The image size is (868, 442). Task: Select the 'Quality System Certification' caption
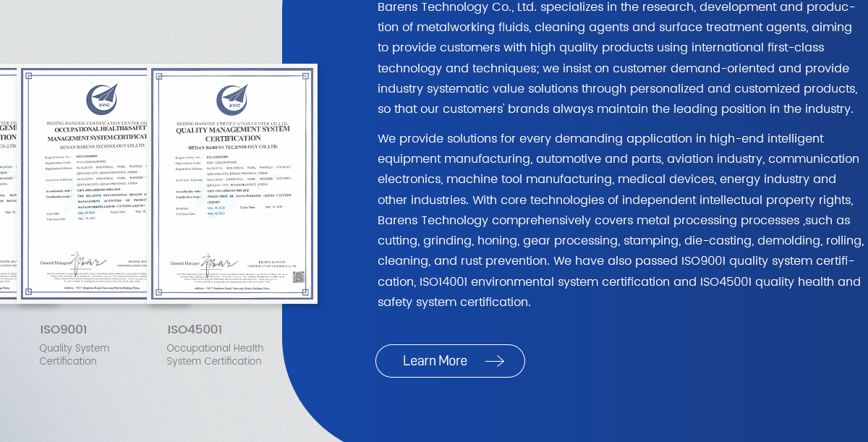click(x=75, y=354)
